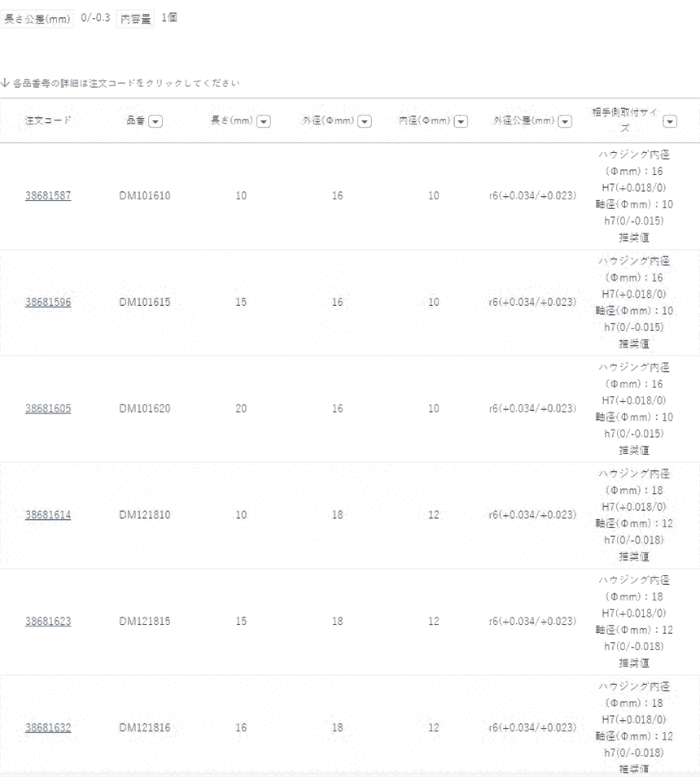The image size is (700, 777).
Task: Open the 相手側取付サイズ filter dropdown
Action: pyautogui.click(x=670, y=121)
